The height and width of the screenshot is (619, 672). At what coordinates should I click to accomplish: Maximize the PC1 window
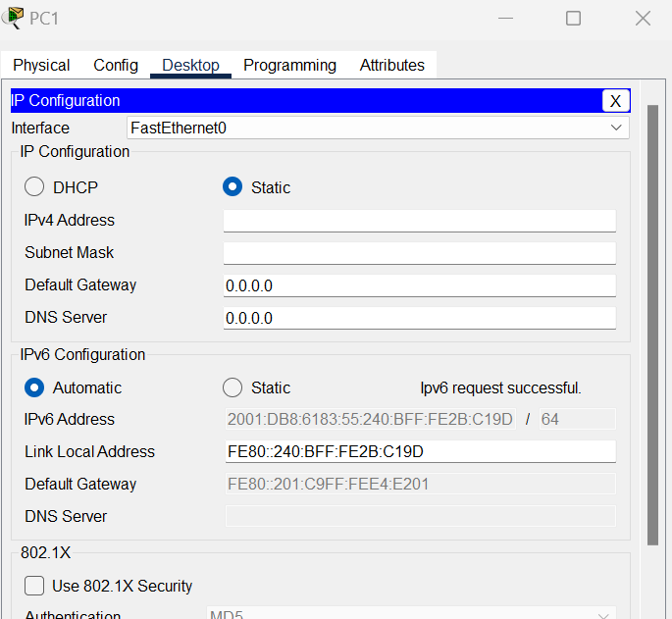click(x=574, y=19)
